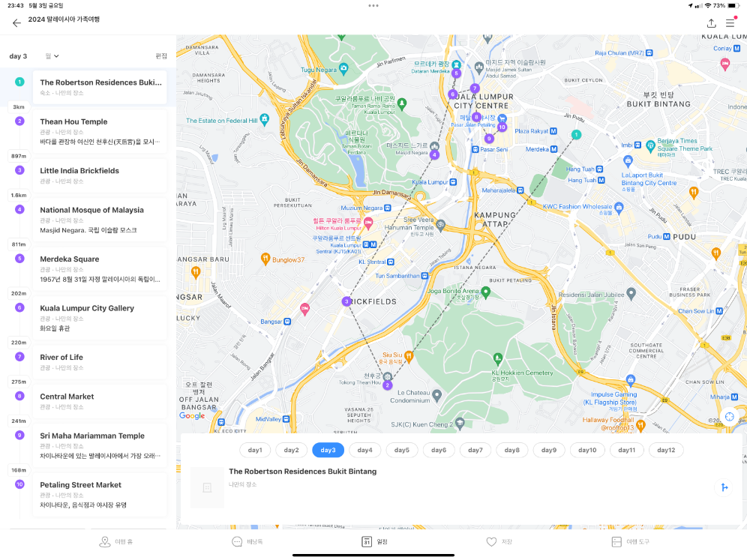Tap Joga Bonito Arena green pin
This screenshot has height=560, width=747.
485,292
